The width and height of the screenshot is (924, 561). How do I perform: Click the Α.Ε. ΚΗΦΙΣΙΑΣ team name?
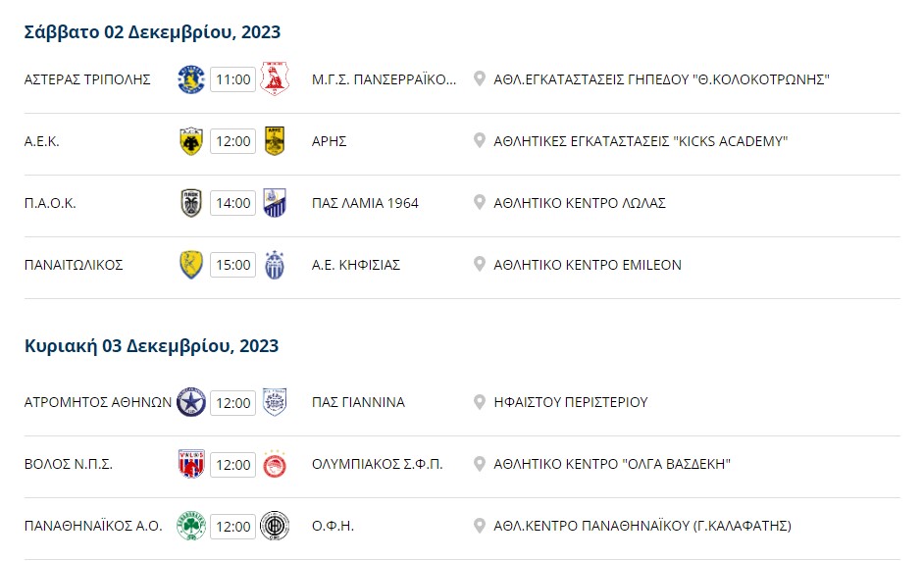click(356, 265)
